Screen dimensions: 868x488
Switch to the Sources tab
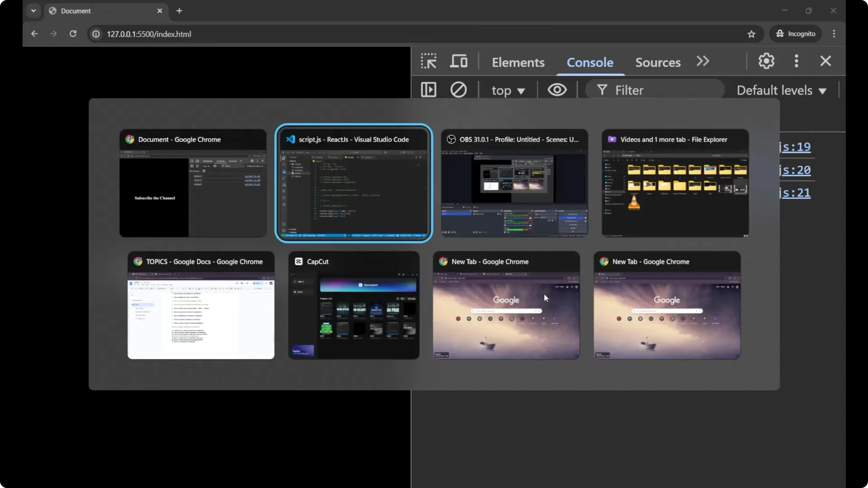coord(658,62)
